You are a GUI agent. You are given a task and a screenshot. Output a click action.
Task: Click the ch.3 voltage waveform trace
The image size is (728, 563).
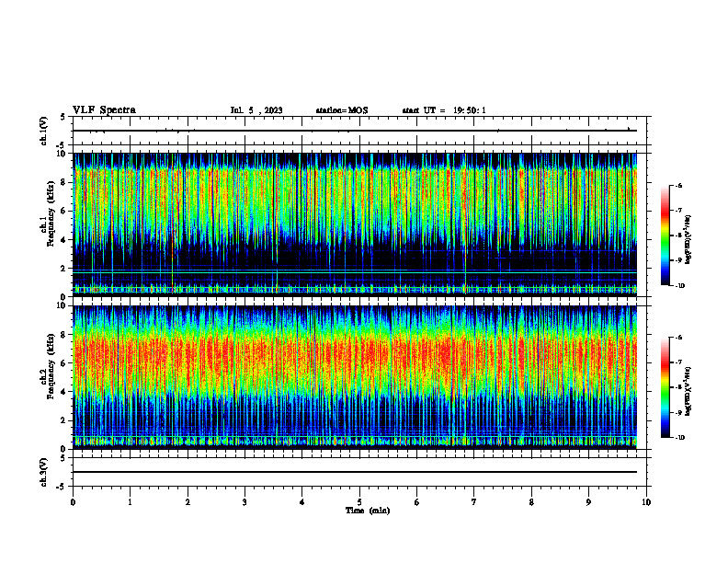[355, 472]
